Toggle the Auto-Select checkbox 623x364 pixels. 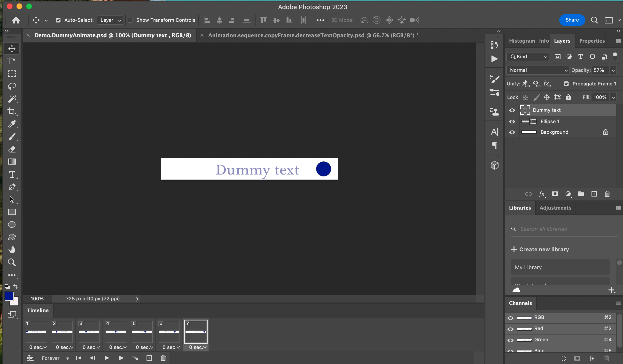(x=58, y=20)
